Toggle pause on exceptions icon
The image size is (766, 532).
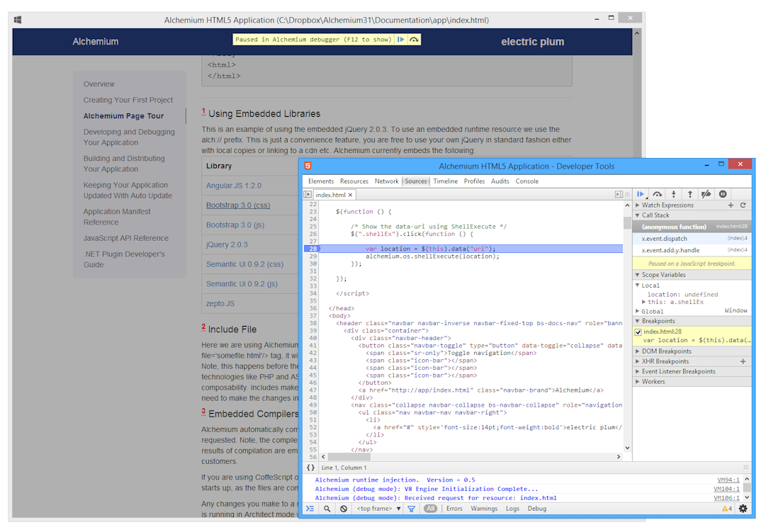tap(723, 194)
